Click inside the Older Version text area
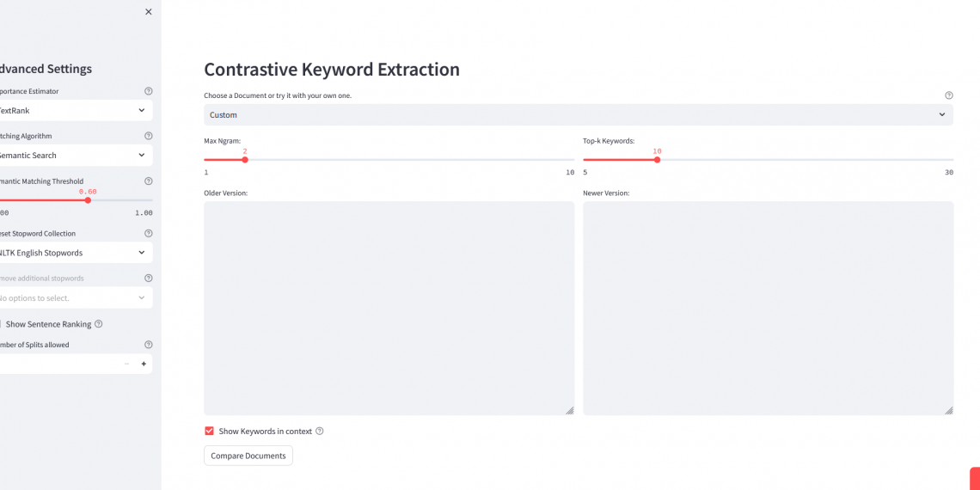 click(x=389, y=308)
